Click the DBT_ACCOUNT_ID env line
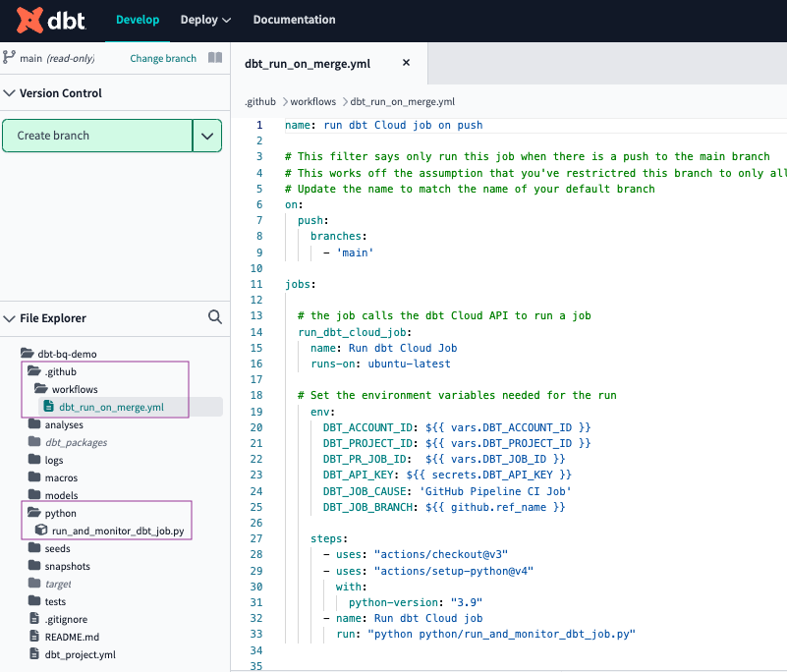 pos(457,427)
